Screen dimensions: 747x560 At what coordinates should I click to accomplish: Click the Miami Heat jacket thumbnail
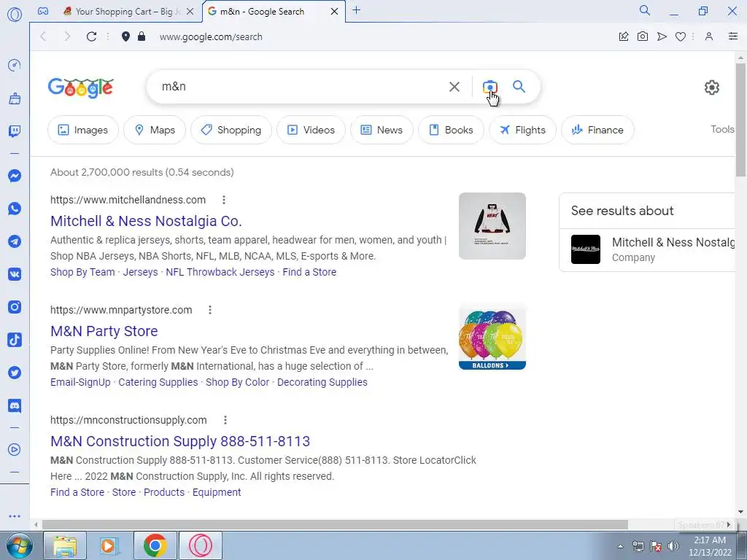(492, 226)
